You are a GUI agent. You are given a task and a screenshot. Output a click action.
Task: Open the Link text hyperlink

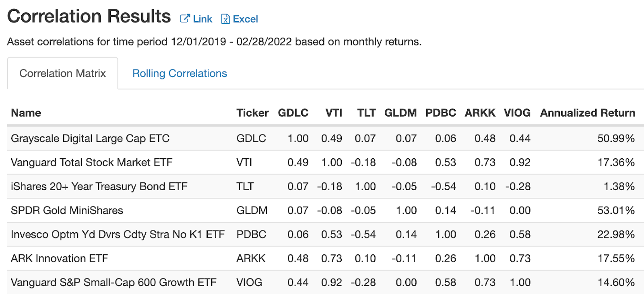tap(202, 19)
